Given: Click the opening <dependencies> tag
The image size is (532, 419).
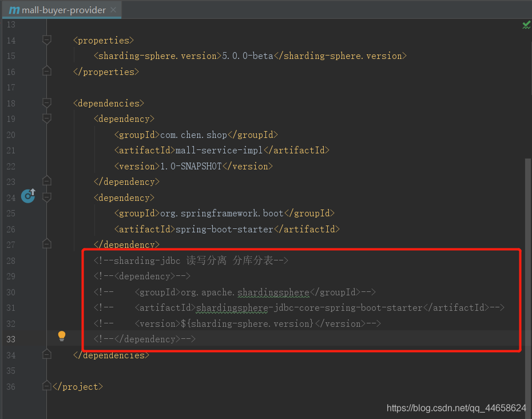Looking at the screenshot, I should pyautogui.click(x=109, y=103).
